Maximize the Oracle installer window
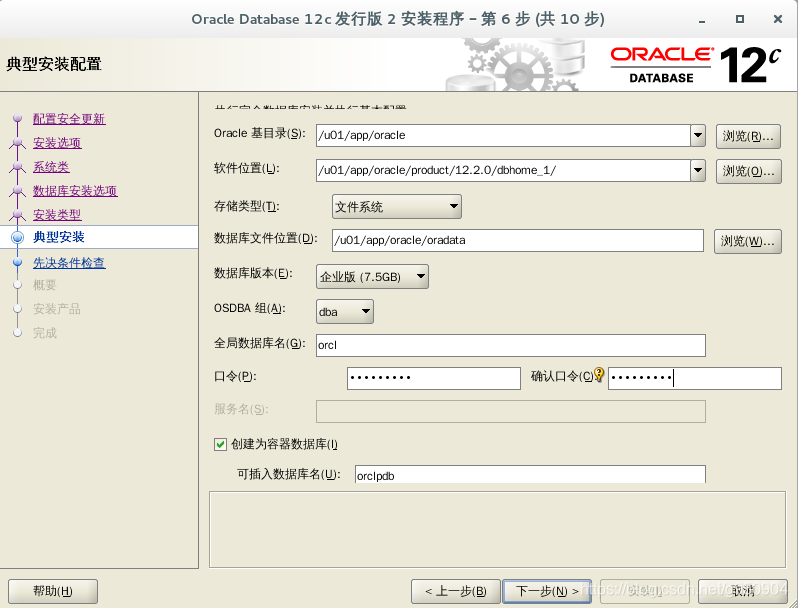 [x=740, y=19]
